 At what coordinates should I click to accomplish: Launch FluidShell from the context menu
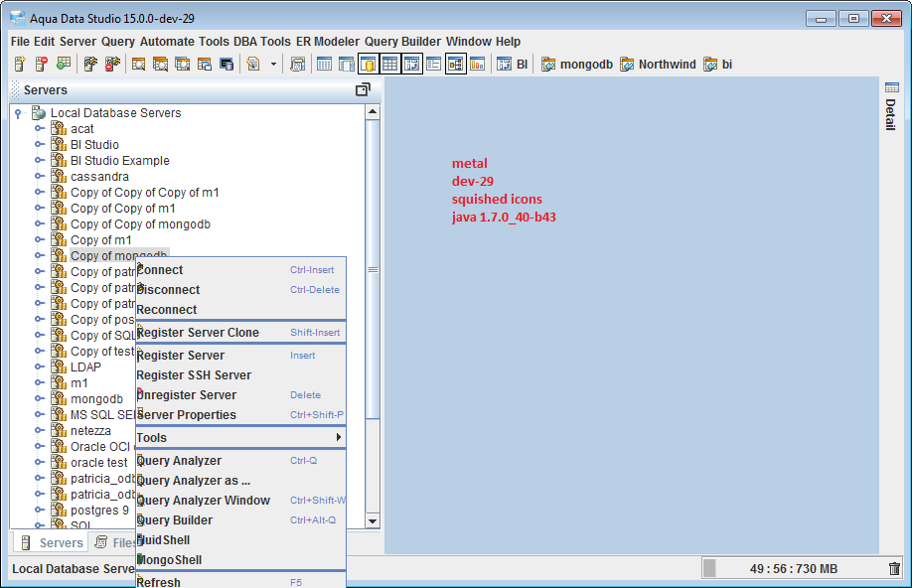click(240, 539)
